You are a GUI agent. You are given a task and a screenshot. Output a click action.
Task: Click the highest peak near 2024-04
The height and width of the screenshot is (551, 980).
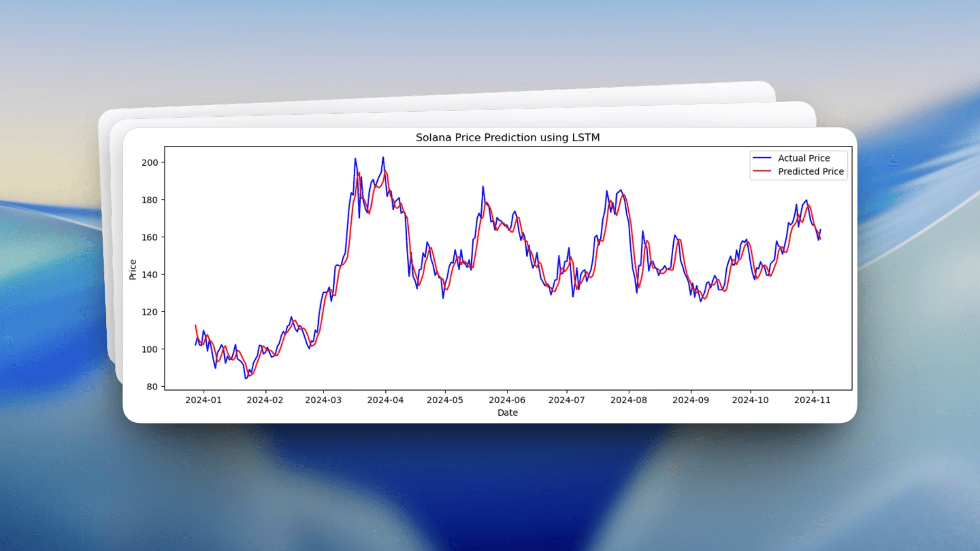(x=383, y=157)
